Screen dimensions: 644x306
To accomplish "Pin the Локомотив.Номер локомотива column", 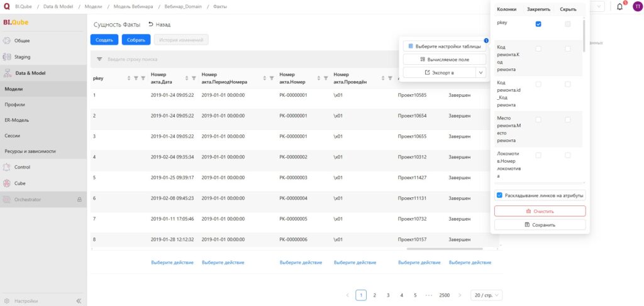I will [538, 155].
